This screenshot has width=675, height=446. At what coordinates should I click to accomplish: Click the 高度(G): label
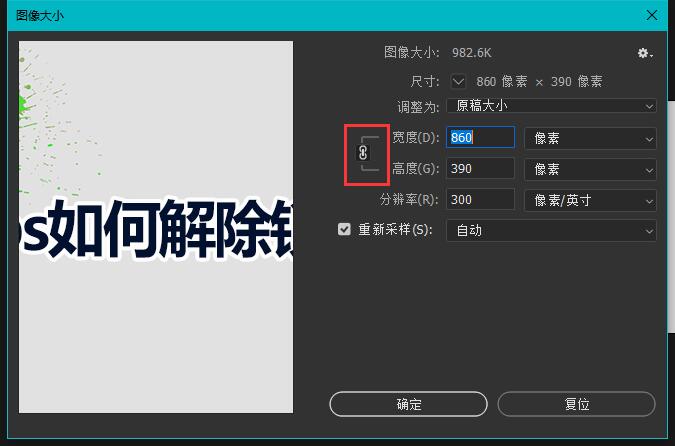(x=415, y=168)
